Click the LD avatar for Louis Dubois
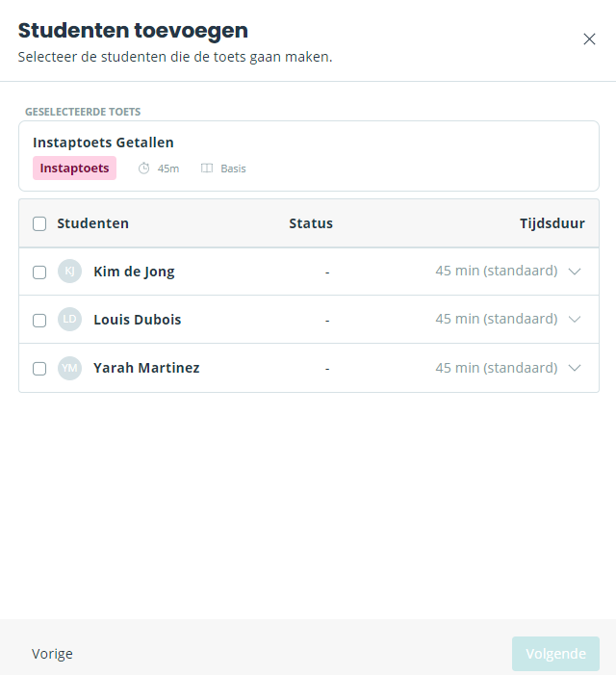This screenshot has height=675, width=616. pyautogui.click(x=69, y=320)
